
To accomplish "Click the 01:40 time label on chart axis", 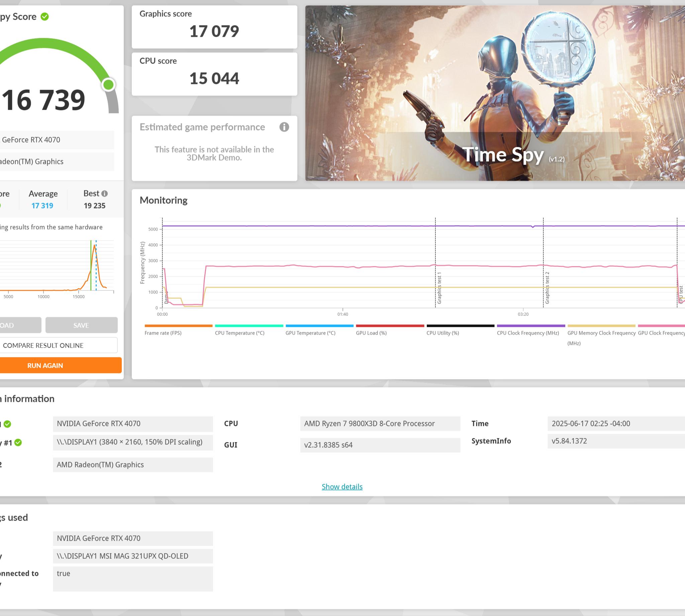I will tap(343, 314).
